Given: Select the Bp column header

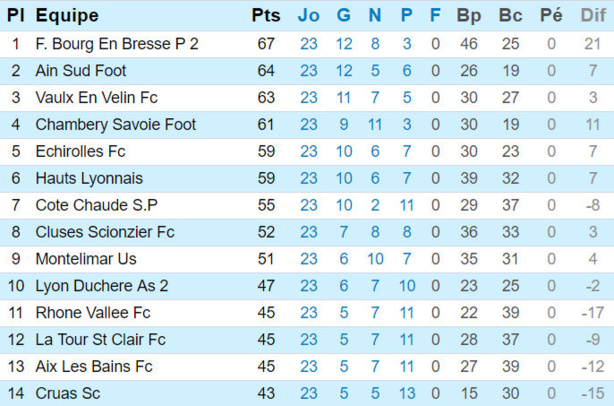Looking at the screenshot, I should [x=468, y=16].
